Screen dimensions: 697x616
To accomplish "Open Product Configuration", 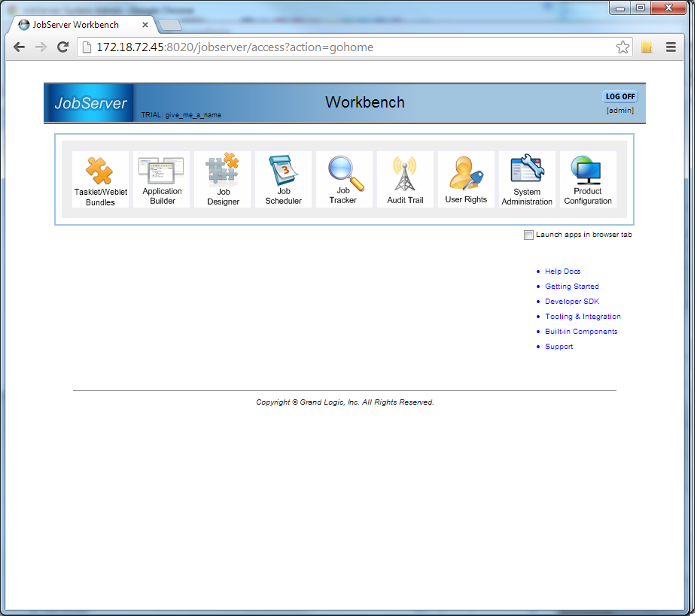I will pyautogui.click(x=588, y=179).
